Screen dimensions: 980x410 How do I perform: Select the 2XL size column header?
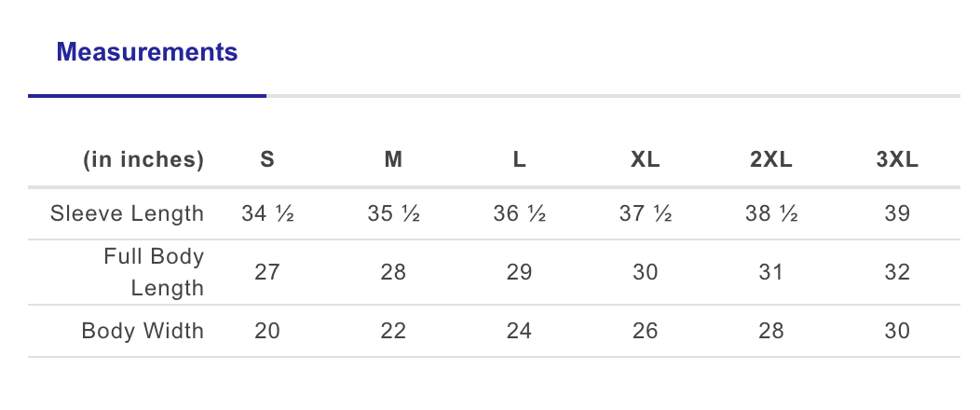point(771,160)
